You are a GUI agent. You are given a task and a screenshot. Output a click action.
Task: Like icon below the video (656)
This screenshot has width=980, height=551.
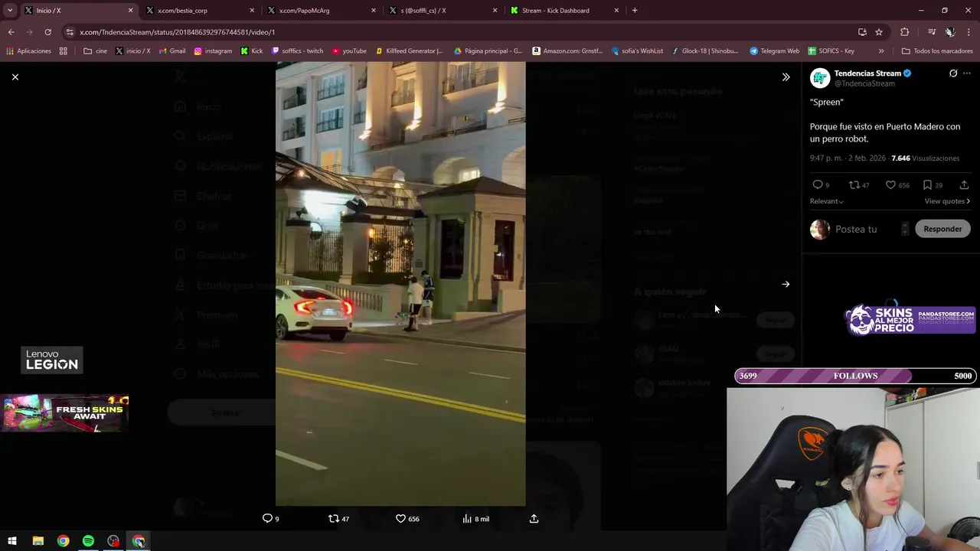pos(407,519)
